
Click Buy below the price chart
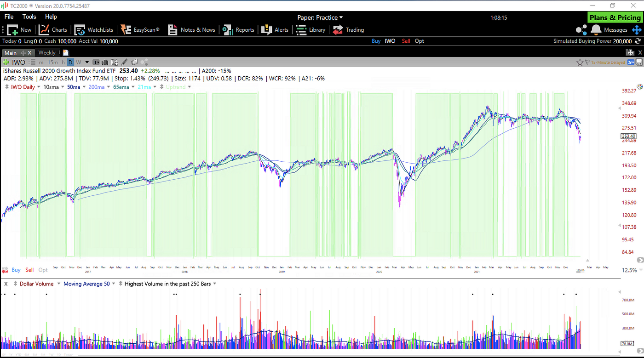click(x=16, y=270)
